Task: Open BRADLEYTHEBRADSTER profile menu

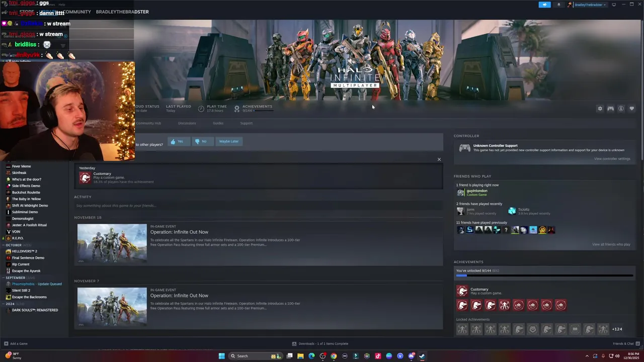Action: (122, 12)
